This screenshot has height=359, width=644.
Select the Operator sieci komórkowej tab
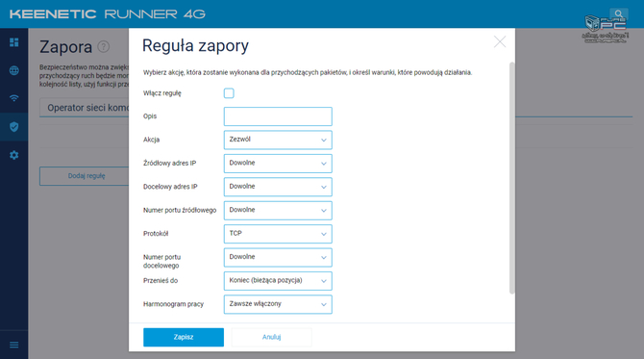[85, 108]
